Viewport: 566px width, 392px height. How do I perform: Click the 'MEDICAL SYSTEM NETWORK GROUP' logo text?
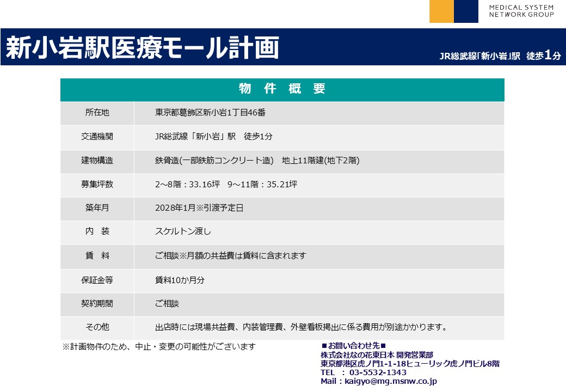tap(521, 11)
